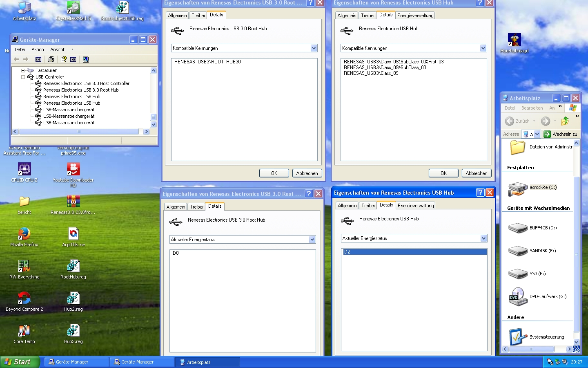Viewport: 588px width, 368px height.
Task: Select the CrystalDiskMark 5 desktop icon
Action: 73,11
